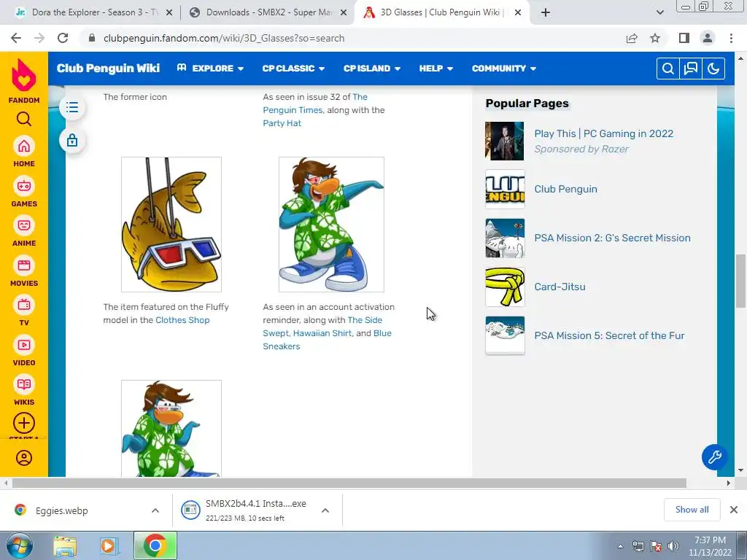Search the wiki with magnifier icon
Image resolution: width=747 pixels, height=560 pixels.
[668, 69]
